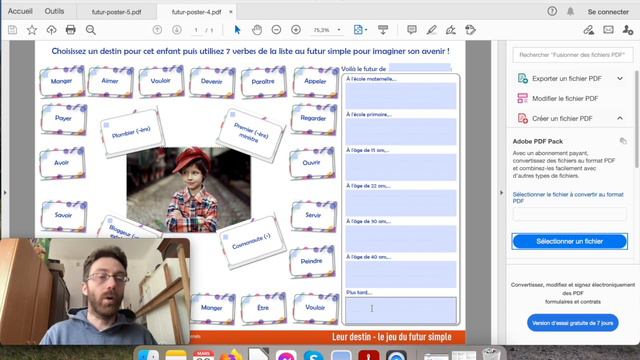Click the page number field
640x360 pixels.
click(x=196, y=30)
